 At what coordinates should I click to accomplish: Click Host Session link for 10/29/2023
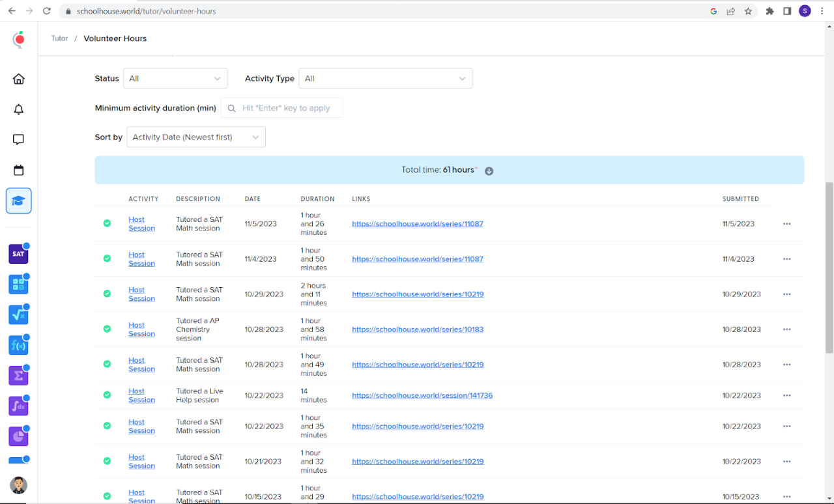click(141, 294)
